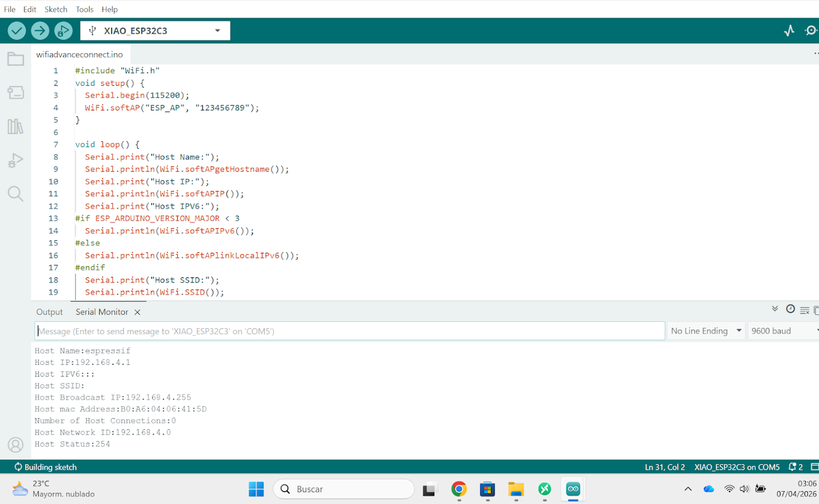Open the XIAO_ESP32C3 board selector dropdown

(155, 31)
